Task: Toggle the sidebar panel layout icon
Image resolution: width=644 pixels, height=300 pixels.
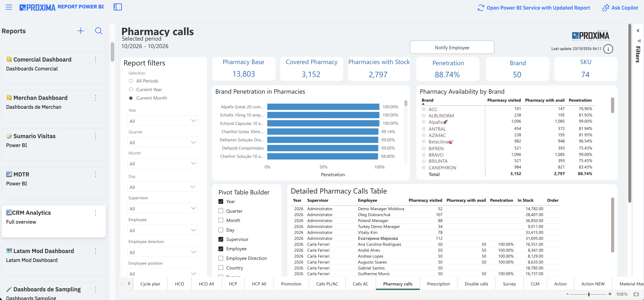Action: [118, 7]
